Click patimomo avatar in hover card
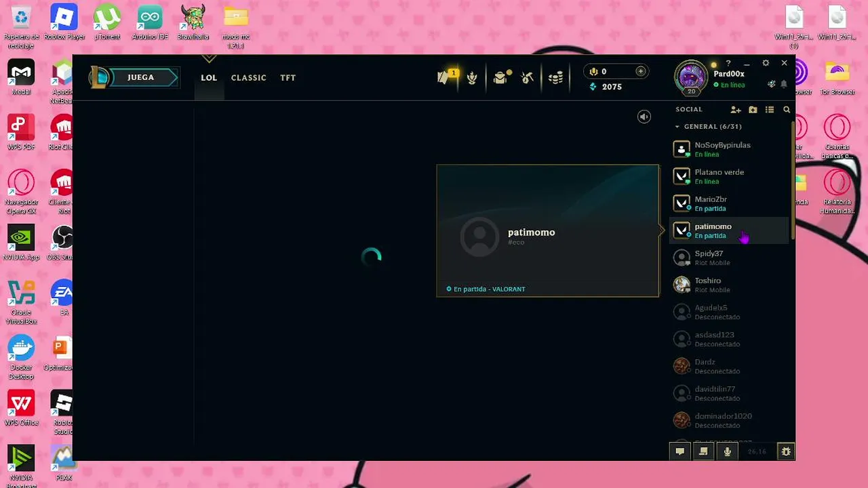 tap(479, 237)
